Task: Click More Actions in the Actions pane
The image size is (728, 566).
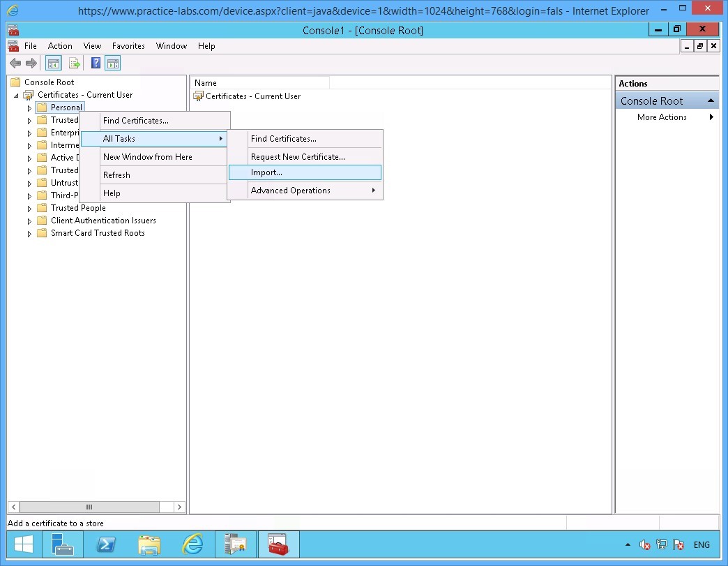Action: [x=661, y=117]
